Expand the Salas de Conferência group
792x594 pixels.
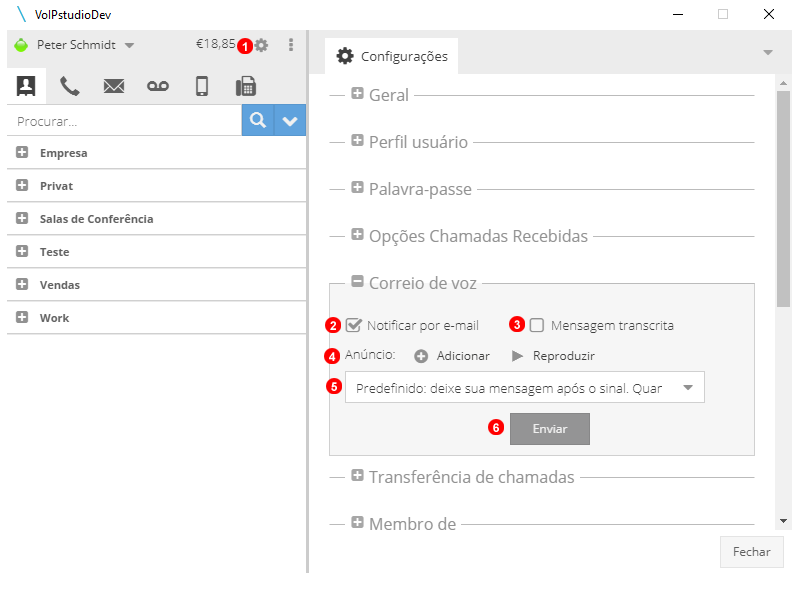(22, 218)
